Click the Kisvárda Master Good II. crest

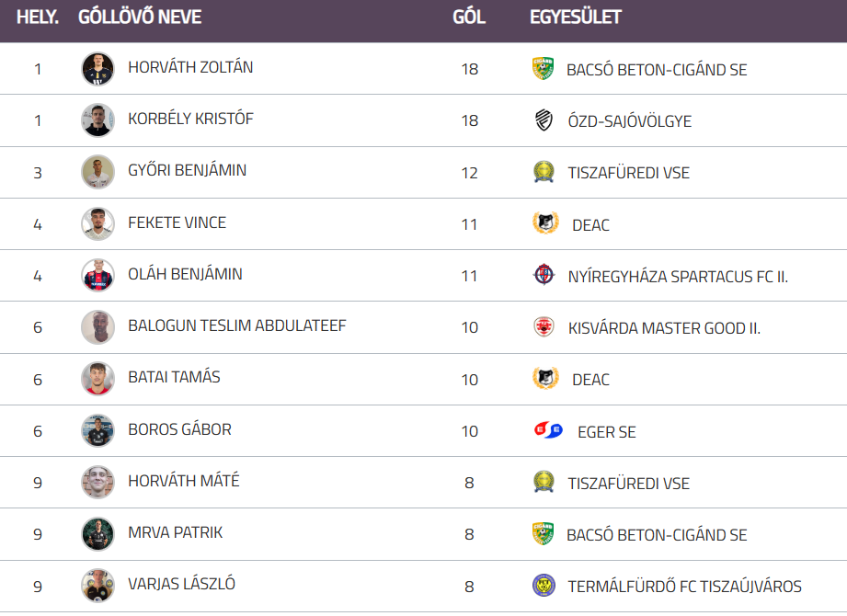click(x=544, y=326)
